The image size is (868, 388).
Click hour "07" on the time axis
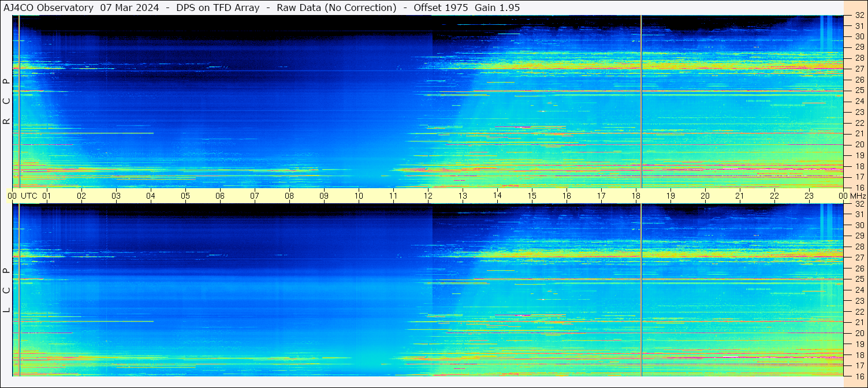coord(255,196)
